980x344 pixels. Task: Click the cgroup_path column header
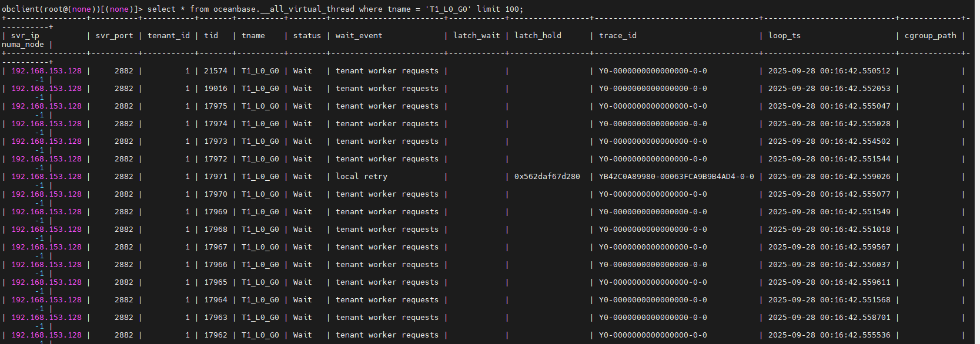click(x=930, y=36)
